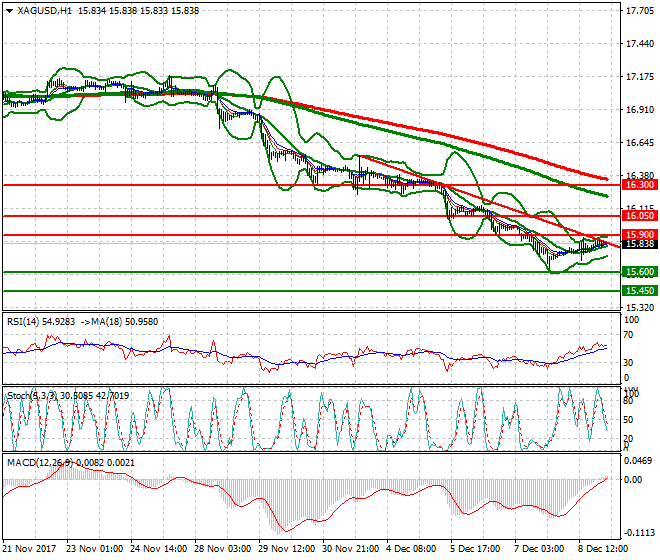Click the MACD scale value 0.0469
Viewport: 660px width, 560px height.
coord(639,461)
